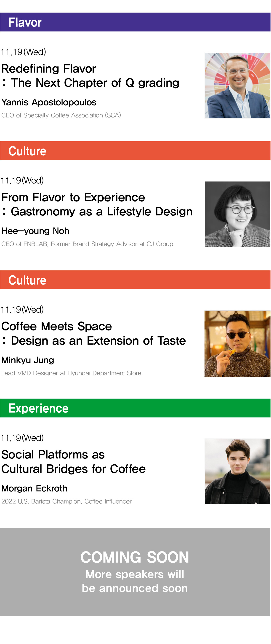
Task: Click speaker name Morgan Eckroth
Action: coord(34,488)
